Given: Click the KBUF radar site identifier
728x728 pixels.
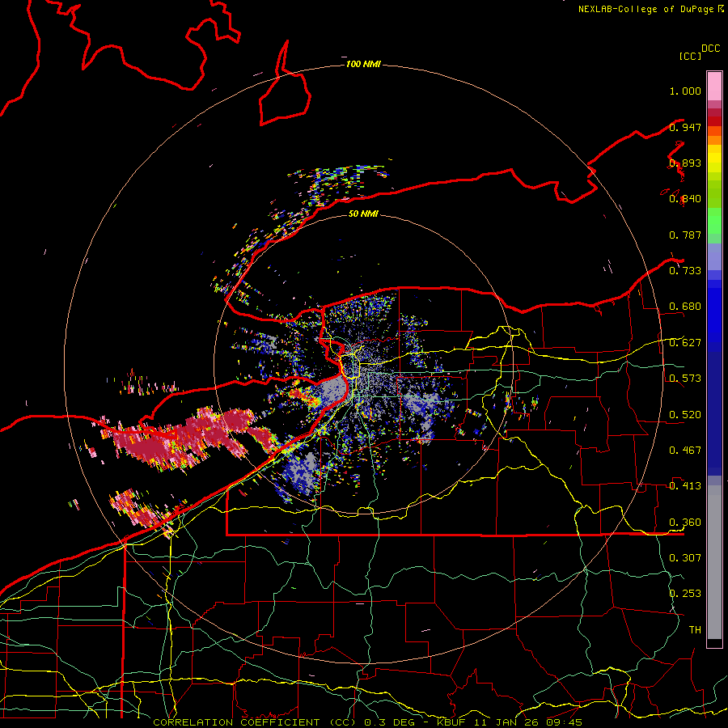Looking at the screenshot, I should (x=455, y=722).
